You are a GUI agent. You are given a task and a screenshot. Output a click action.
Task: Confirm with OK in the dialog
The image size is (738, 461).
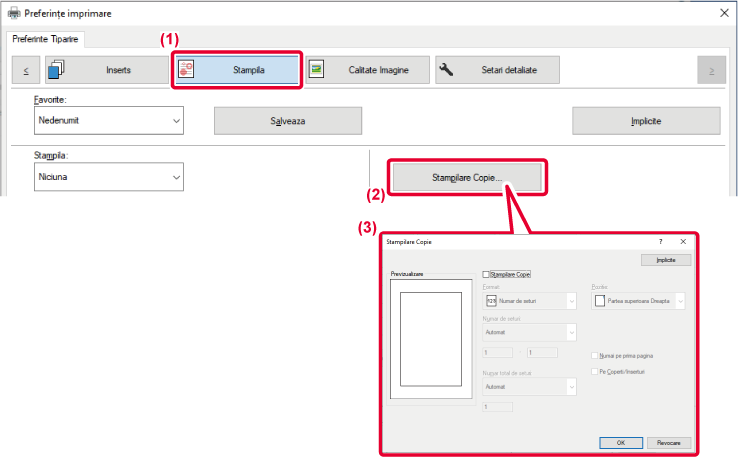[620, 441]
